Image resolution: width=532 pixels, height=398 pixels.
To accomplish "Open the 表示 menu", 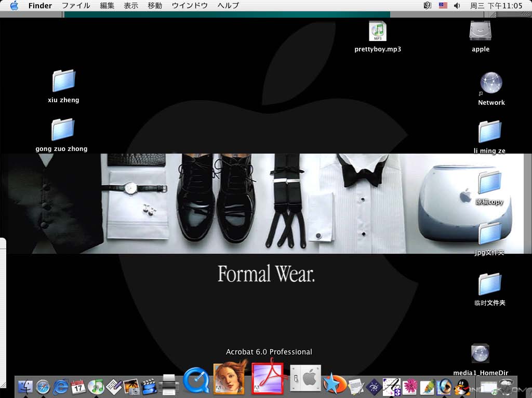I will click(x=131, y=5).
